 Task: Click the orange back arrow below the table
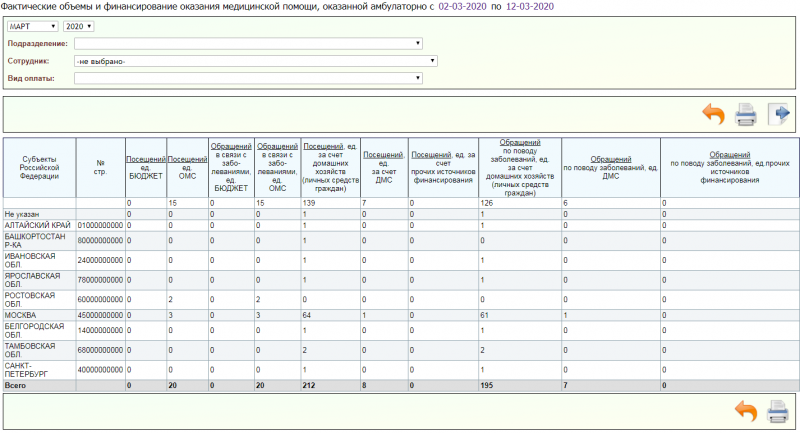coord(745,410)
